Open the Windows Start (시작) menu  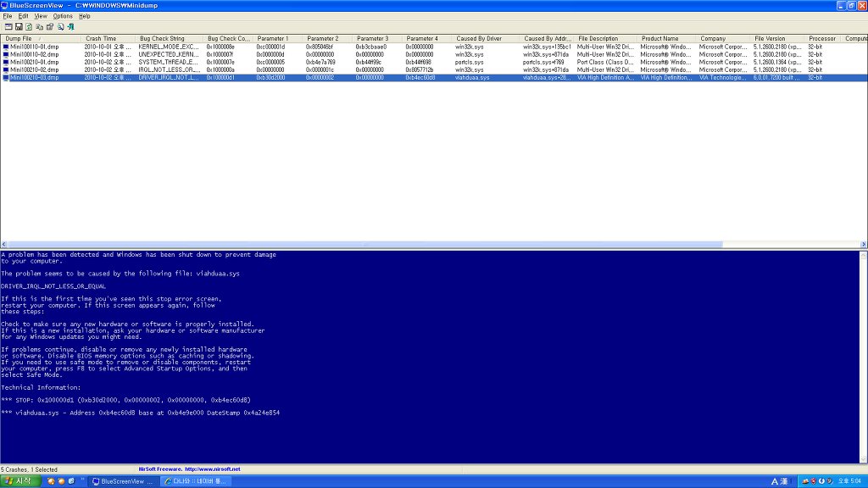(x=20, y=481)
